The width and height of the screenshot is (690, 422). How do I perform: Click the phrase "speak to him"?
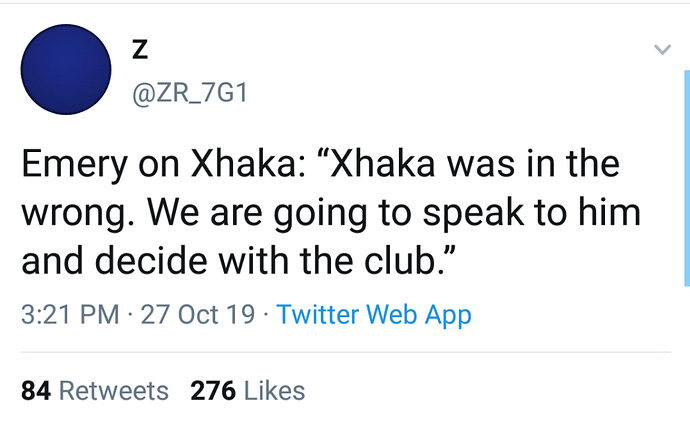pos(532,213)
